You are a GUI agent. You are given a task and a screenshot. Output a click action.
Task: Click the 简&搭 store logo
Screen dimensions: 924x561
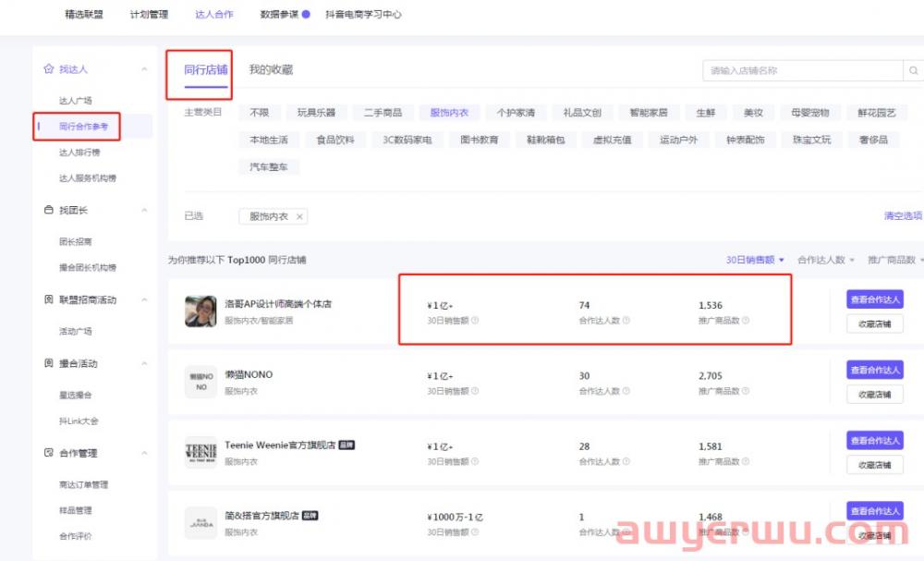point(201,523)
